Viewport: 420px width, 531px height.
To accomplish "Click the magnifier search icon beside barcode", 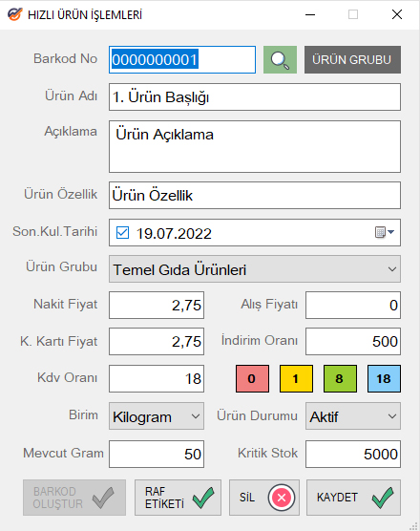I will [x=280, y=60].
